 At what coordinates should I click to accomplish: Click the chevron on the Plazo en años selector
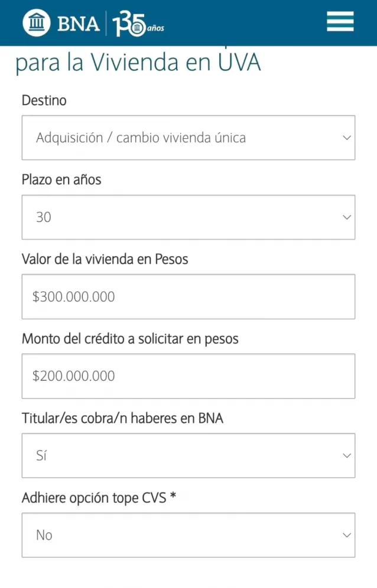(x=347, y=217)
